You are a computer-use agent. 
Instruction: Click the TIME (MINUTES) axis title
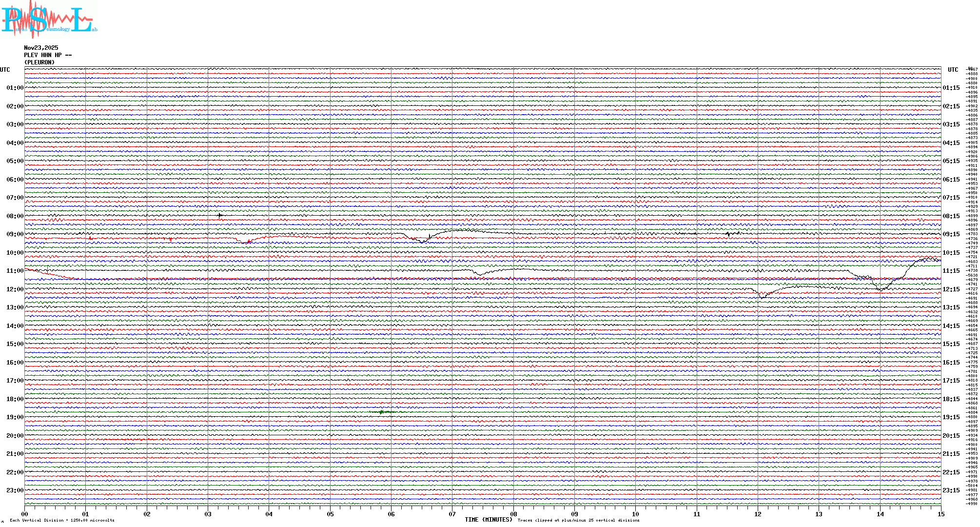(x=489, y=520)
